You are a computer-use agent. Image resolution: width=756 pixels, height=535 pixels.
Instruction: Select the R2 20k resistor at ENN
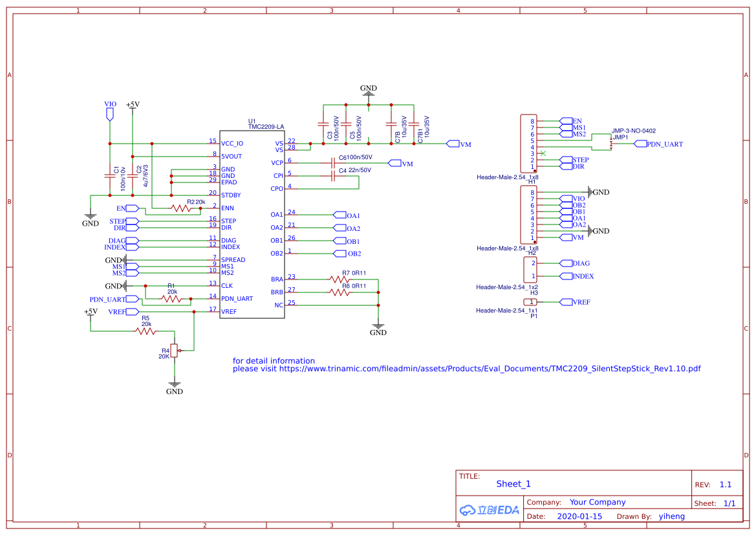(x=181, y=208)
